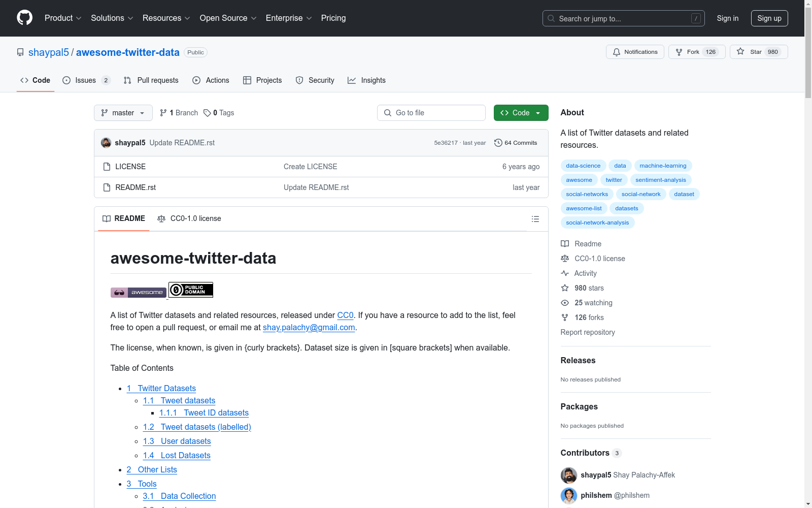
Task: Expand the Enterprise menu
Action: (289, 18)
